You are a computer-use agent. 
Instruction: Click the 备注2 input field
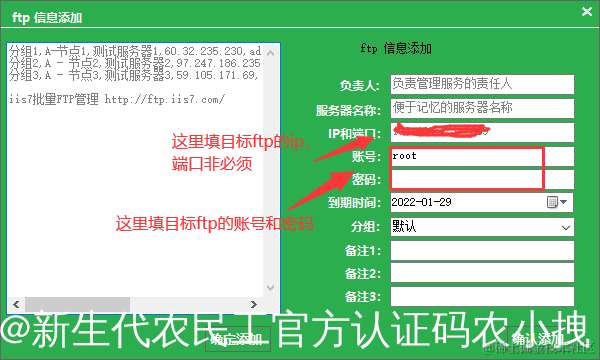tap(482, 273)
